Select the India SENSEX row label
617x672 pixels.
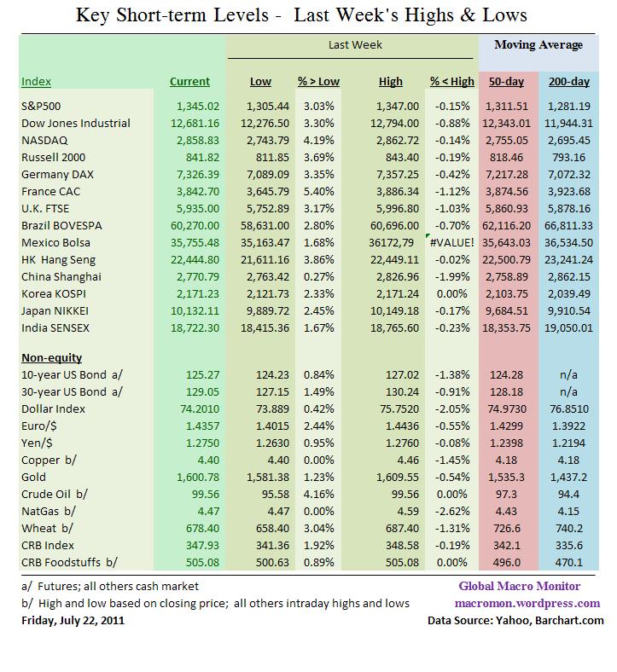[x=55, y=327]
